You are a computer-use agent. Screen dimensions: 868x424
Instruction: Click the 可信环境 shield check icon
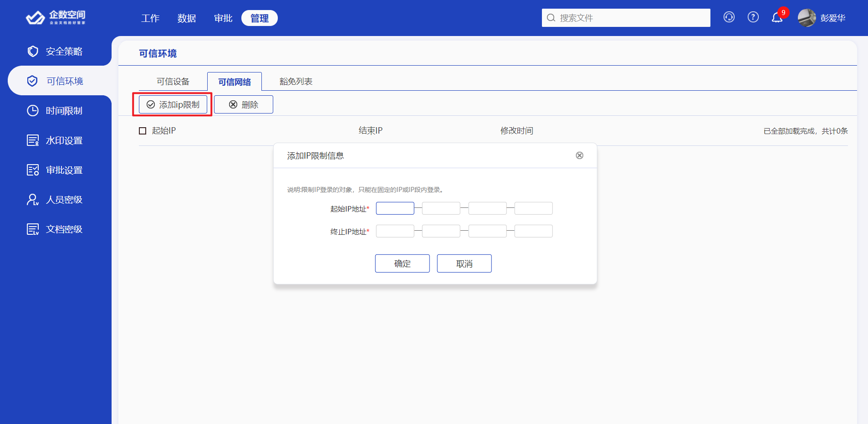point(32,81)
